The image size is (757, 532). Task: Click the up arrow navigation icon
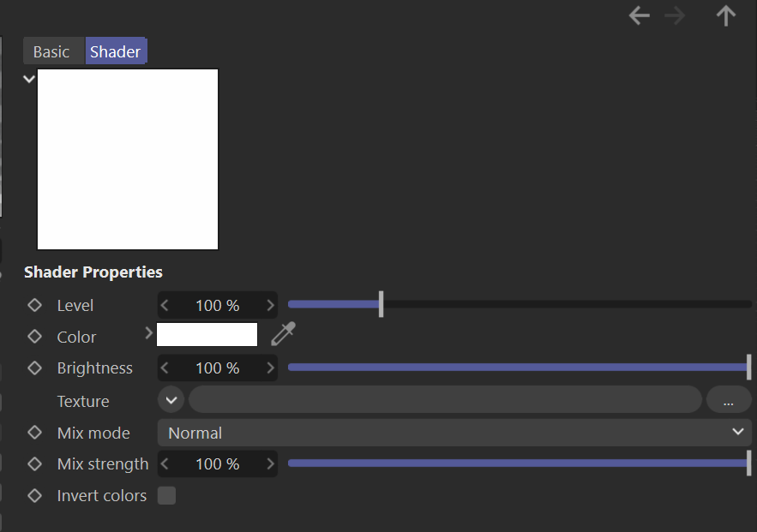tap(725, 16)
